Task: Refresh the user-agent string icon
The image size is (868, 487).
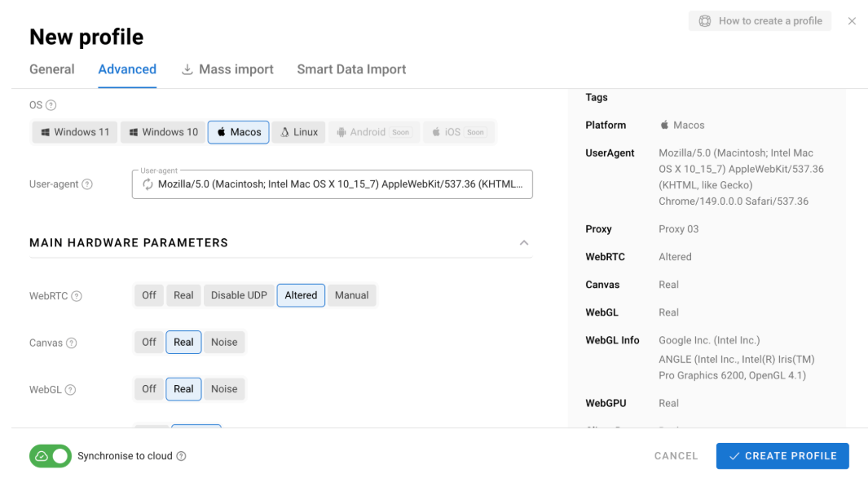Action: click(x=148, y=184)
